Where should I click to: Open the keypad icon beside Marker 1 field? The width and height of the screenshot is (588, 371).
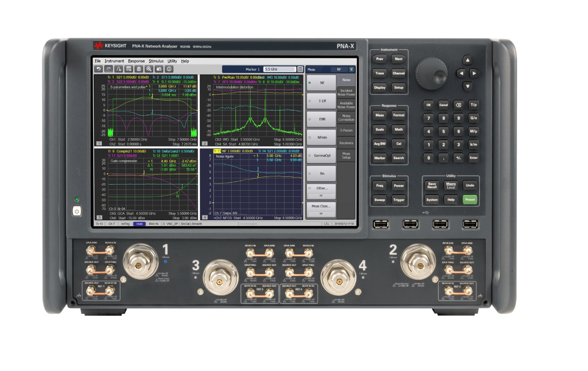[300, 69]
